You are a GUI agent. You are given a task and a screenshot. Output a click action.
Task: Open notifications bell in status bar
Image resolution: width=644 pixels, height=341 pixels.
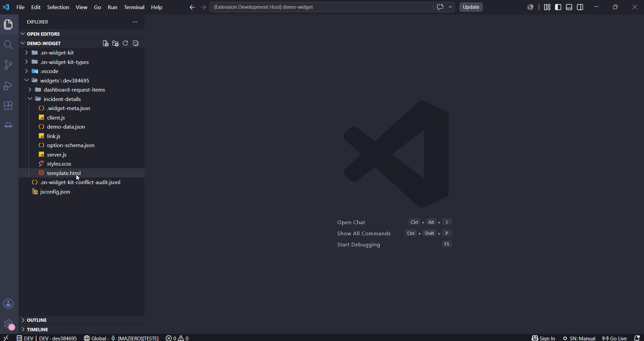pyautogui.click(x=637, y=338)
